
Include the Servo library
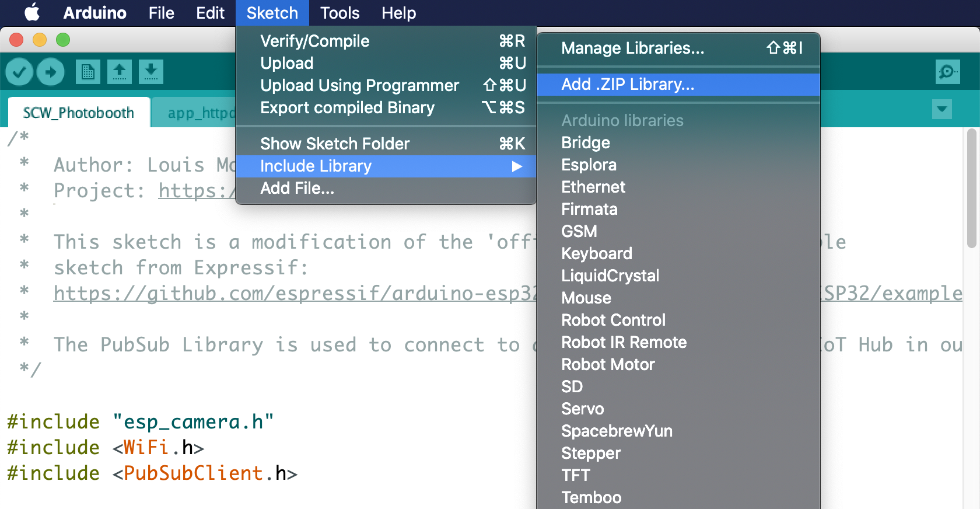point(678,409)
